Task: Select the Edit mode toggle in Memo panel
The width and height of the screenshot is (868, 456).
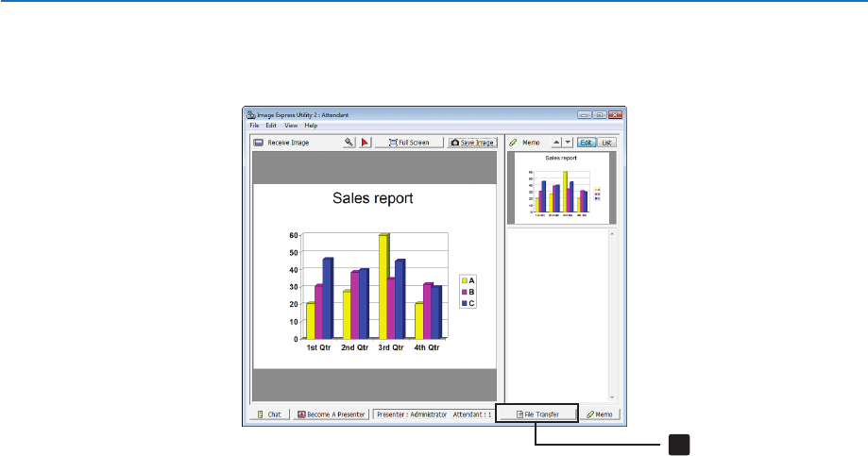Action: tap(587, 143)
